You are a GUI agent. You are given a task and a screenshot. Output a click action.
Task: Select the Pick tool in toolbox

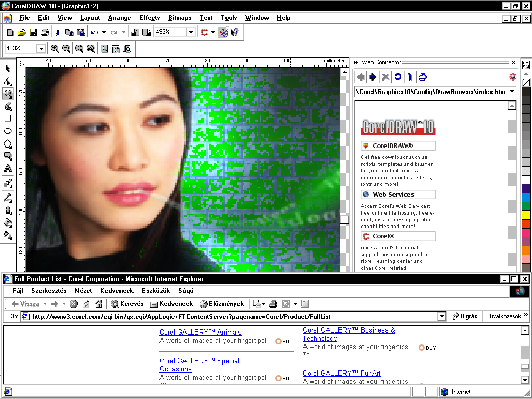tap(8, 69)
